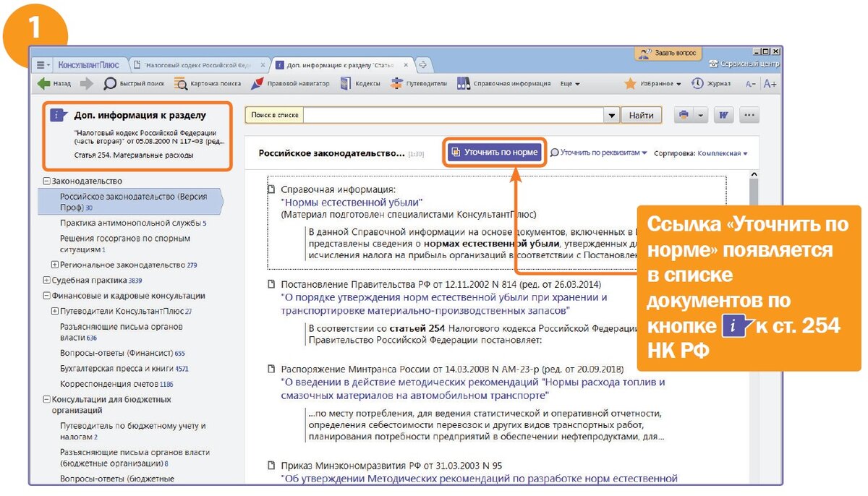This screenshot has width=868, height=496.
Task: Click the results list scrollbar up arrow
Action: coord(754,174)
